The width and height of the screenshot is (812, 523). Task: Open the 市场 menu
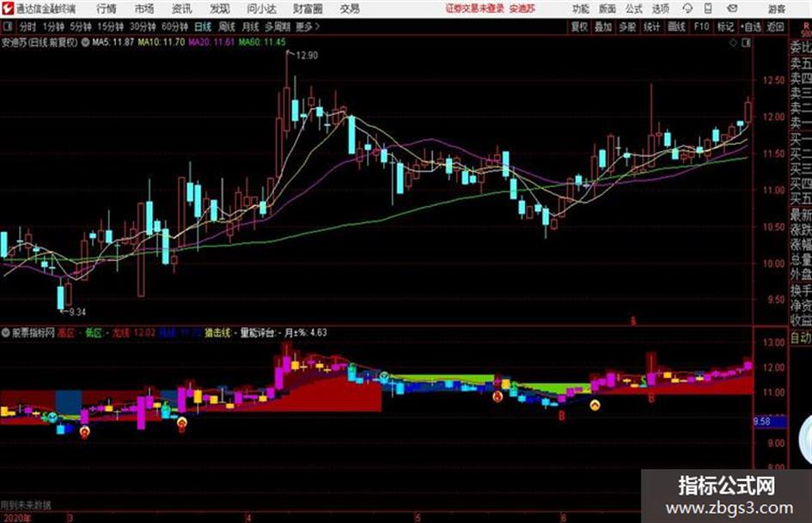144,9
